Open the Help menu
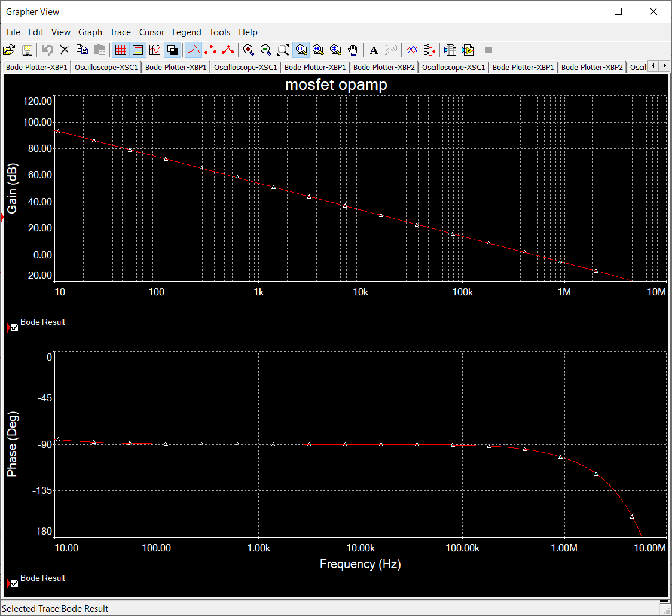The height and width of the screenshot is (616, 672). tap(248, 32)
